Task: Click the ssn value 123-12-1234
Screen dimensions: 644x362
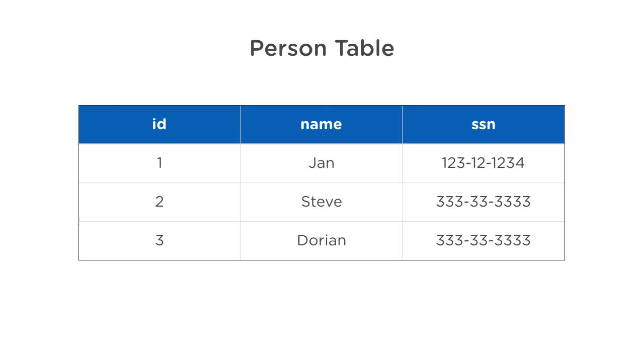Action: (x=483, y=163)
